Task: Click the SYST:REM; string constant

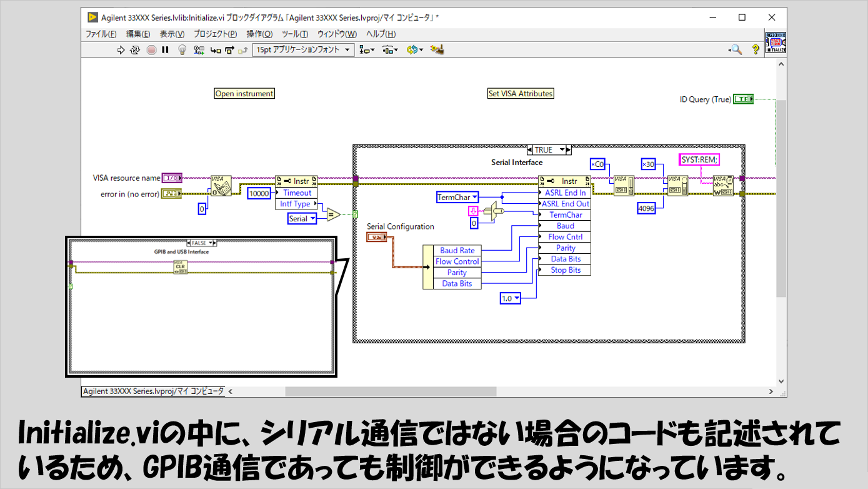Action: click(699, 160)
